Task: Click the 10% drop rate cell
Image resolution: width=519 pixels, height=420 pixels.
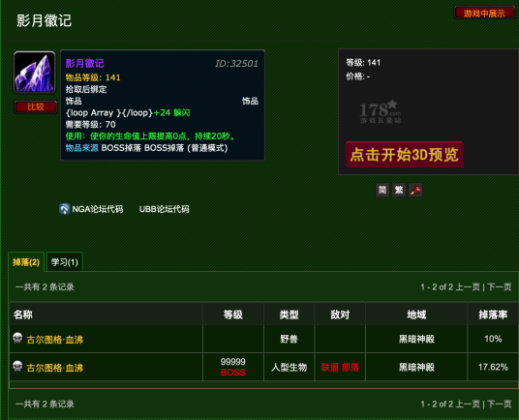Action: 493,339
